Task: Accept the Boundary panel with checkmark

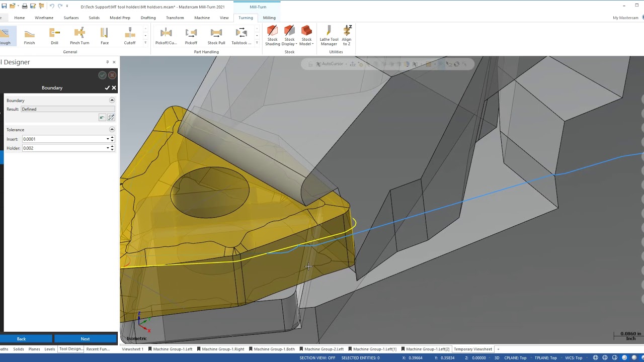Action: 107,87
